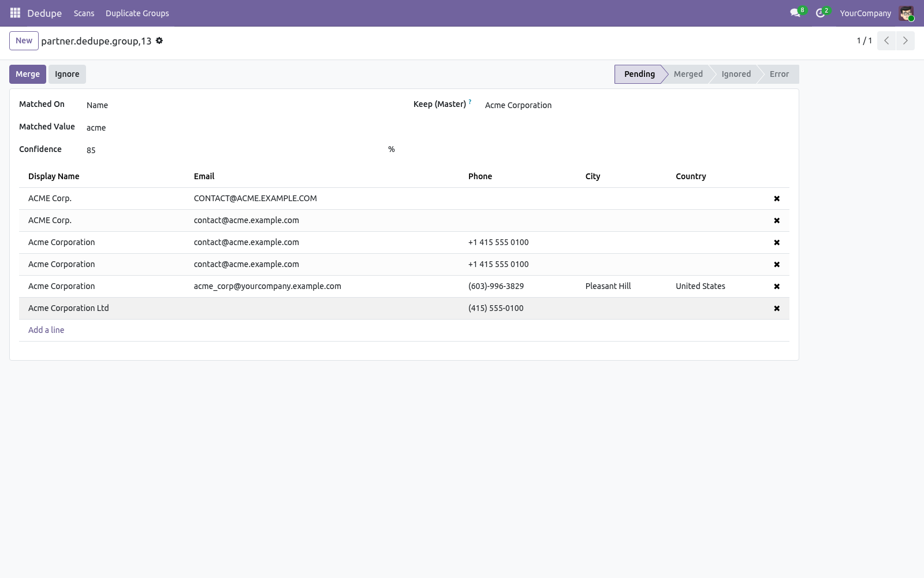Screen dimensions: 924x578
Task: Select country United States
Action: (701, 286)
